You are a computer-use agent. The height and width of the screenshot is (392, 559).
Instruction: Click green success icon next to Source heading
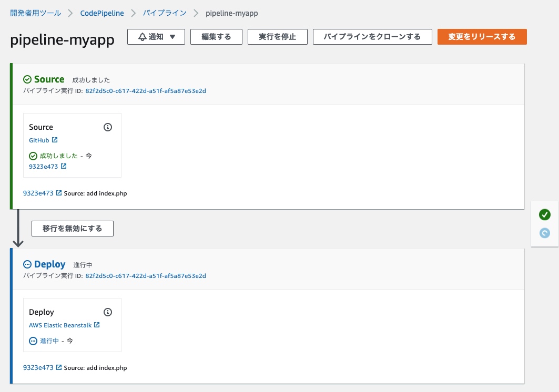point(27,79)
